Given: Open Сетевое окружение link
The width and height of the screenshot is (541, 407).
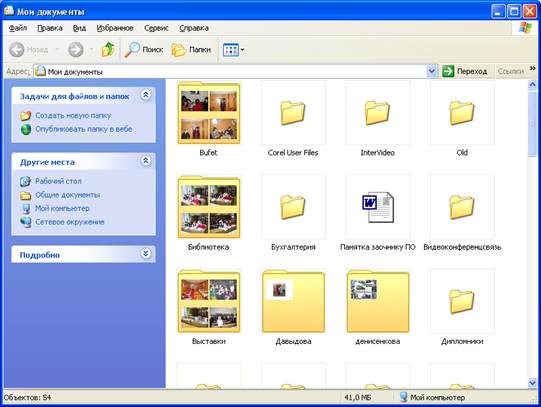Looking at the screenshot, I should [x=70, y=222].
